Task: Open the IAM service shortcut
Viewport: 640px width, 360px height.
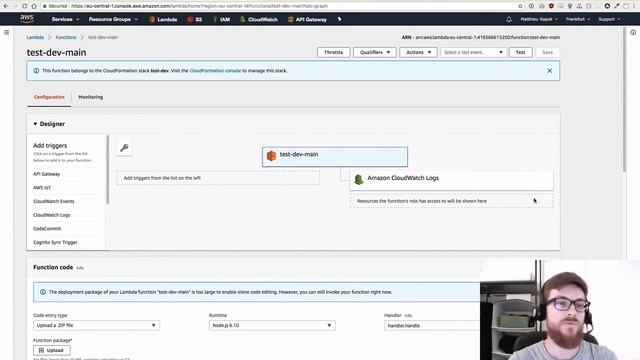Action: pos(221,19)
